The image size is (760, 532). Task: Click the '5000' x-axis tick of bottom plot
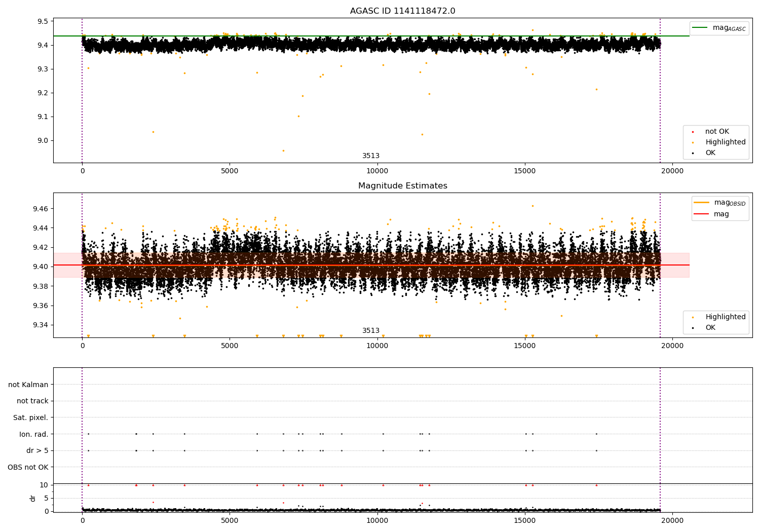click(230, 520)
